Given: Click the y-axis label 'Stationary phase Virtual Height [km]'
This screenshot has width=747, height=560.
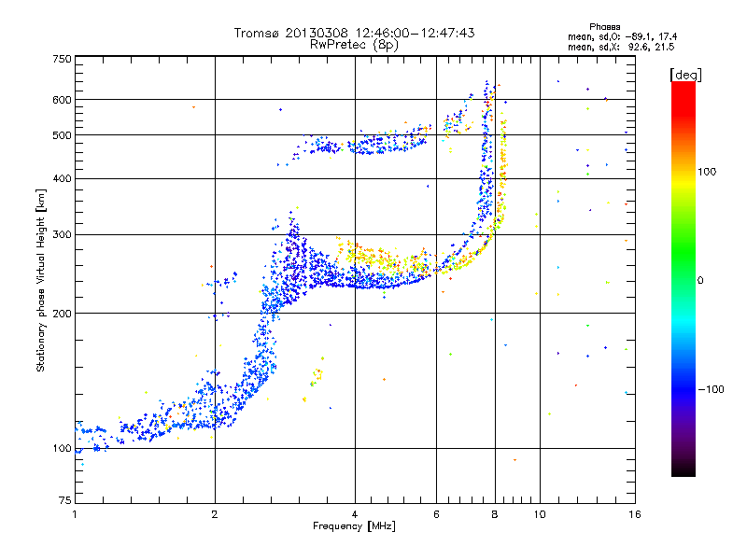Looking at the screenshot, I should [40, 281].
